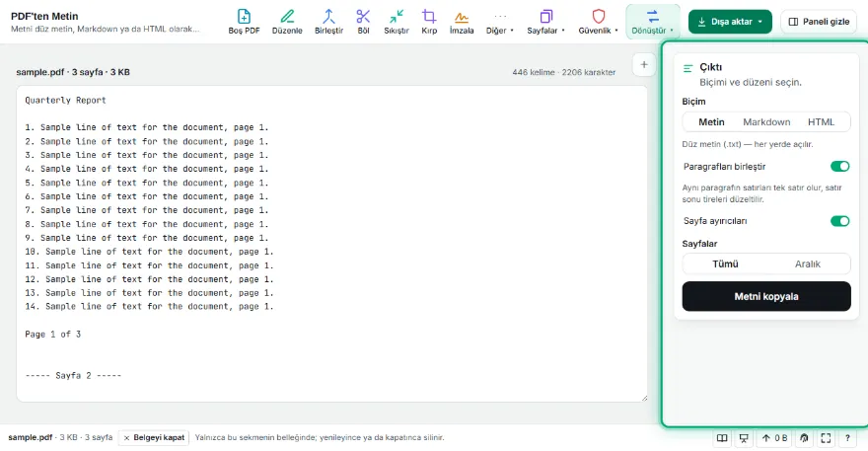Open the book reading view icon
The image size is (868, 451).
click(x=722, y=438)
